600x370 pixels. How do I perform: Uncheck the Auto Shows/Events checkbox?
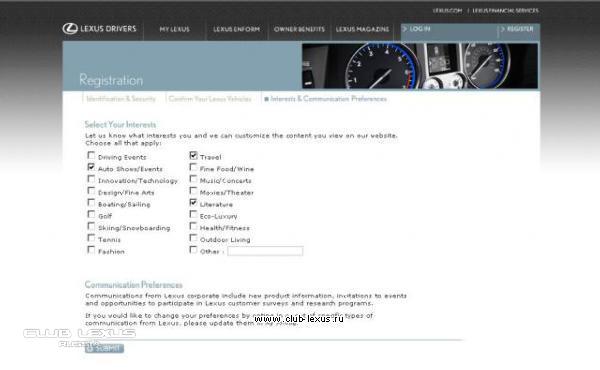coord(91,167)
